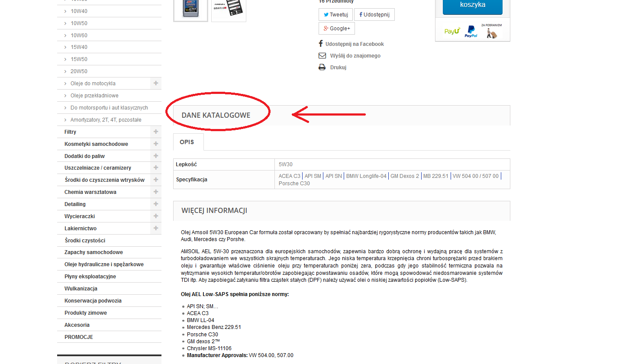Expand Chemia warsztatowa category

(156, 192)
